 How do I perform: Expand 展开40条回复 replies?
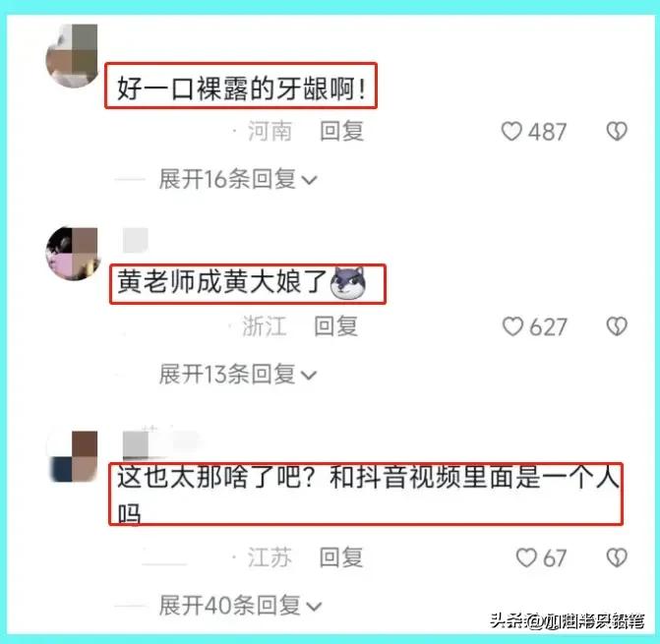click(x=240, y=606)
